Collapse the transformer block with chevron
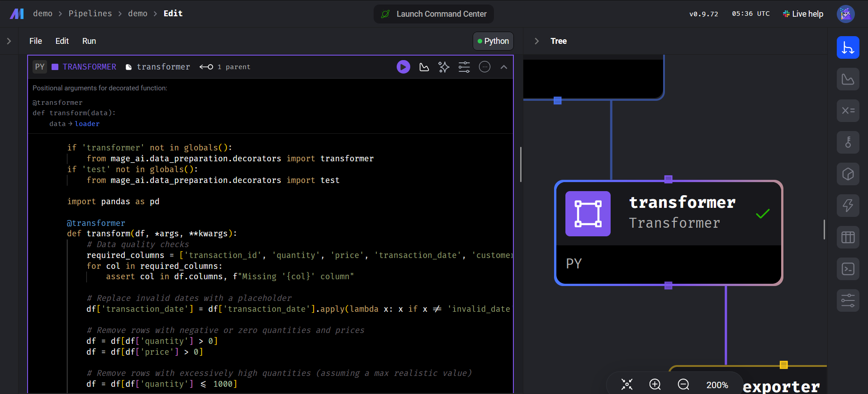The width and height of the screenshot is (868, 394). point(503,67)
